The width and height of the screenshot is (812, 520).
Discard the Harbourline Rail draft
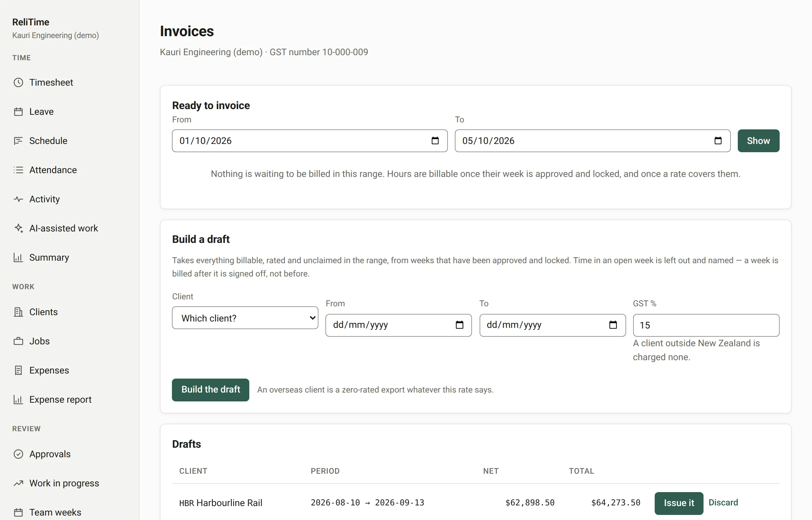tap(723, 503)
